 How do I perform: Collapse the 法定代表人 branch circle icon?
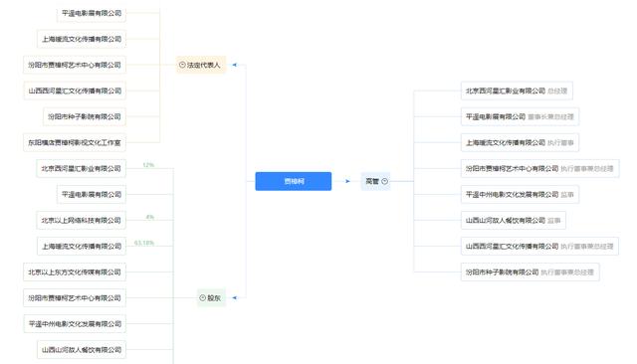point(182,65)
